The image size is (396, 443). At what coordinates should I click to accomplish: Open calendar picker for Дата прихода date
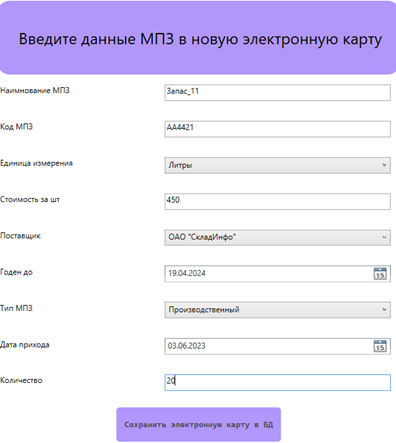click(x=380, y=346)
